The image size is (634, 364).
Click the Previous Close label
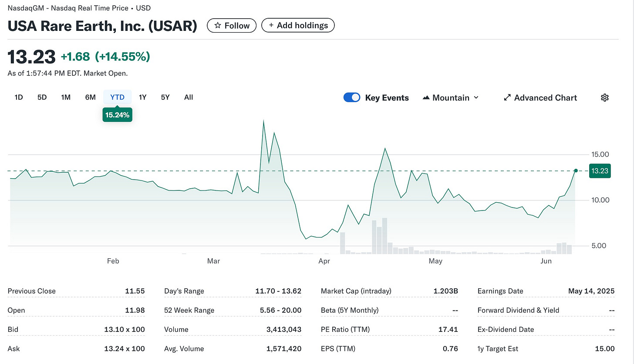tap(32, 291)
